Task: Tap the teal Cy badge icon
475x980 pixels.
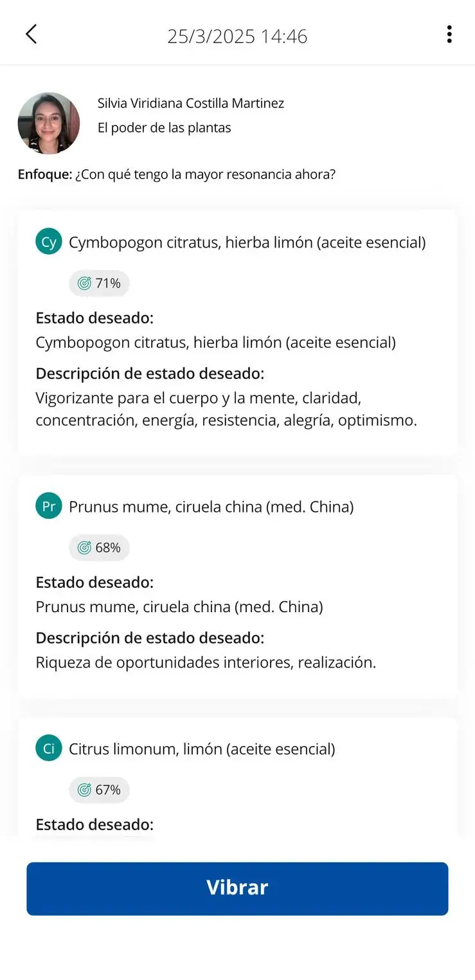Action: pyautogui.click(x=49, y=242)
